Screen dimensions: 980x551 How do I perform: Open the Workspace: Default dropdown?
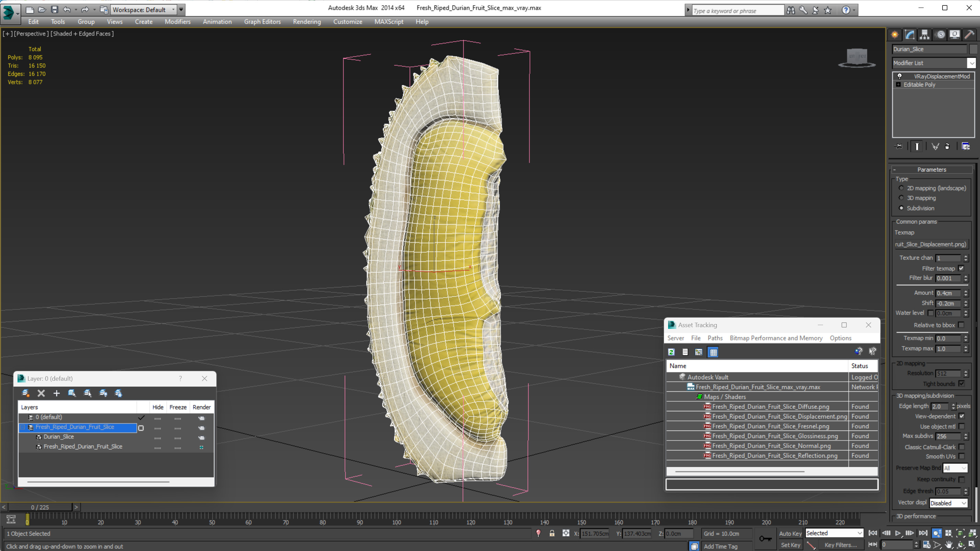pyautogui.click(x=144, y=10)
